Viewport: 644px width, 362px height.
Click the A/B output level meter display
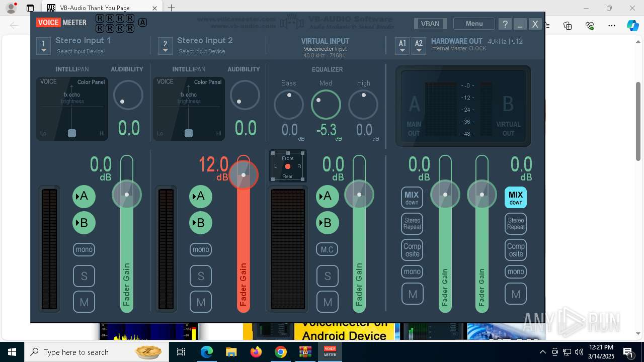click(x=463, y=106)
